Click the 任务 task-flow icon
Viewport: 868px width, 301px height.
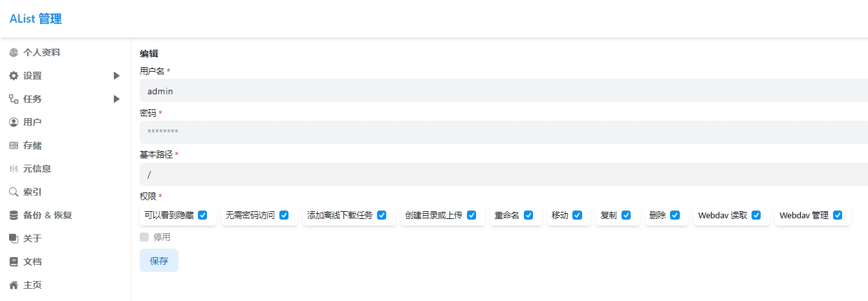pyautogui.click(x=14, y=99)
